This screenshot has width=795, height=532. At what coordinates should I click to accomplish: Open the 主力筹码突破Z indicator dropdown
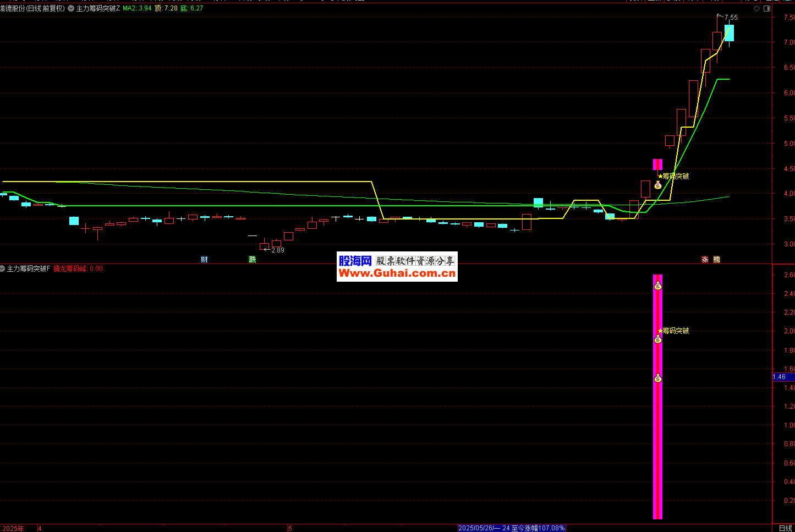click(71, 8)
